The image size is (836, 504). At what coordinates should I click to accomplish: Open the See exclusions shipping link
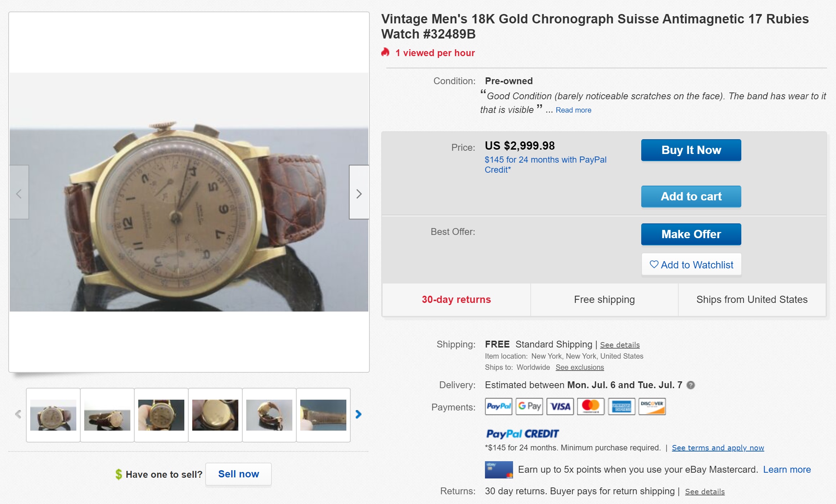click(x=580, y=367)
